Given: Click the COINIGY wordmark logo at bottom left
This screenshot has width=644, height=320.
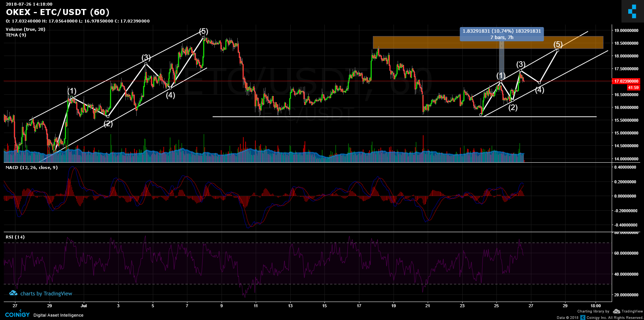Looking at the screenshot, I should [17, 314].
